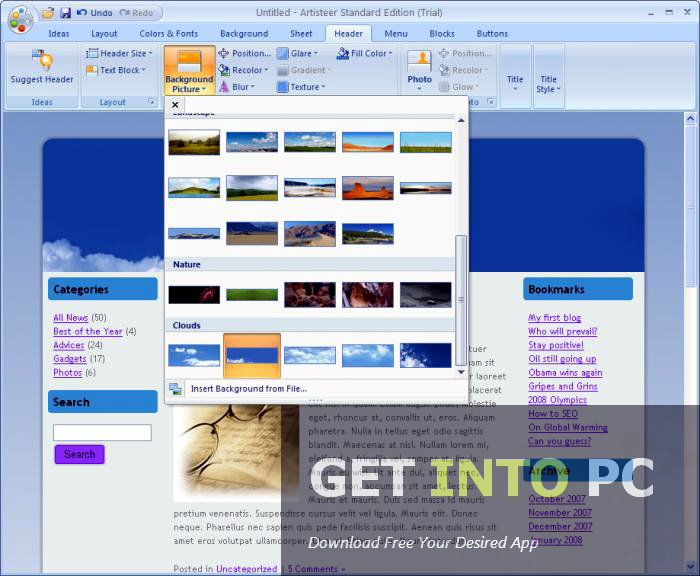Click the gallery scrollbar thumb

pos(461,300)
